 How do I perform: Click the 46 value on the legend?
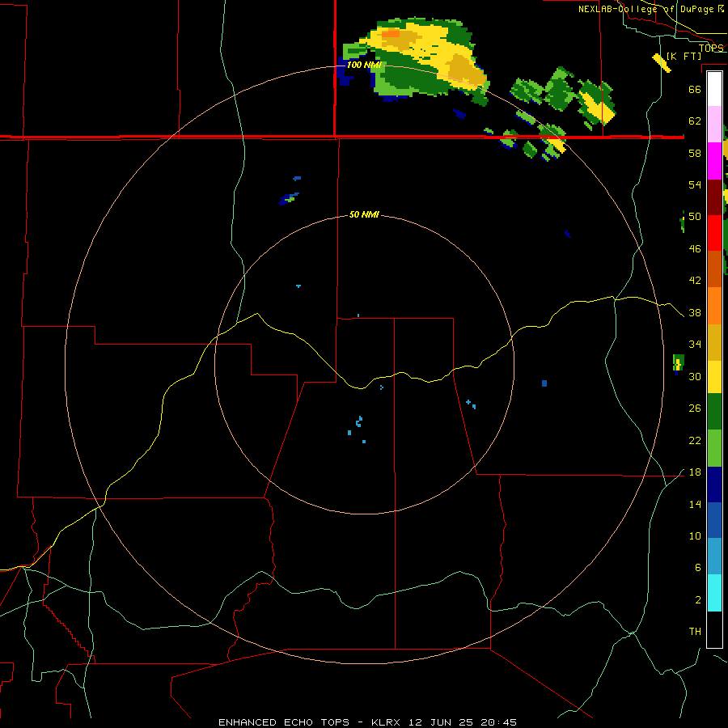click(x=695, y=249)
